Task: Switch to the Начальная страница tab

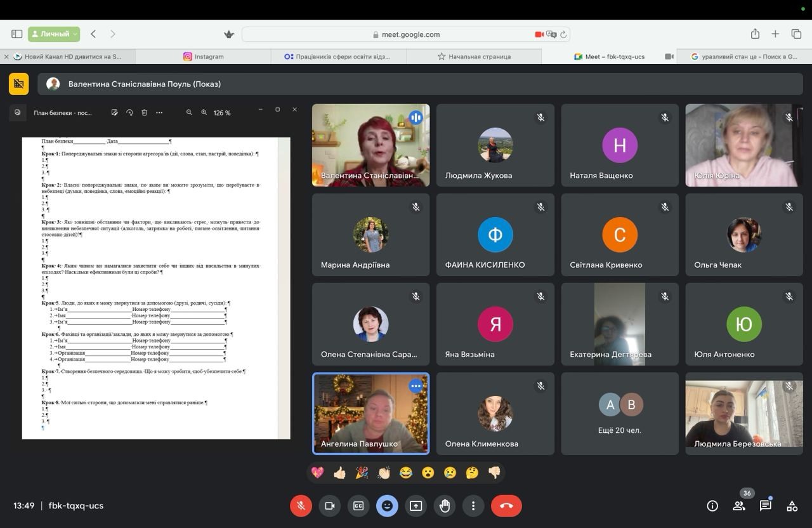Action: point(474,56)
